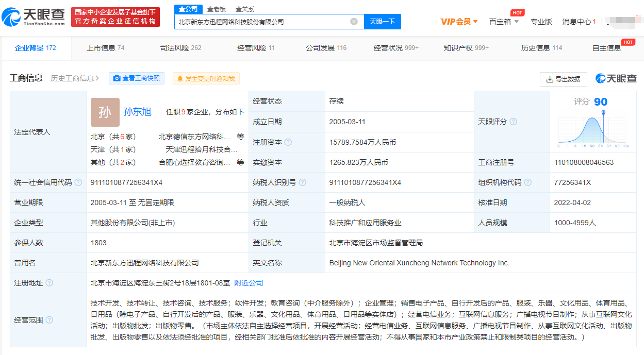644x355 pixels.
Task: Click the 查看工商快照 button
Action: click(x=137, y=78)
